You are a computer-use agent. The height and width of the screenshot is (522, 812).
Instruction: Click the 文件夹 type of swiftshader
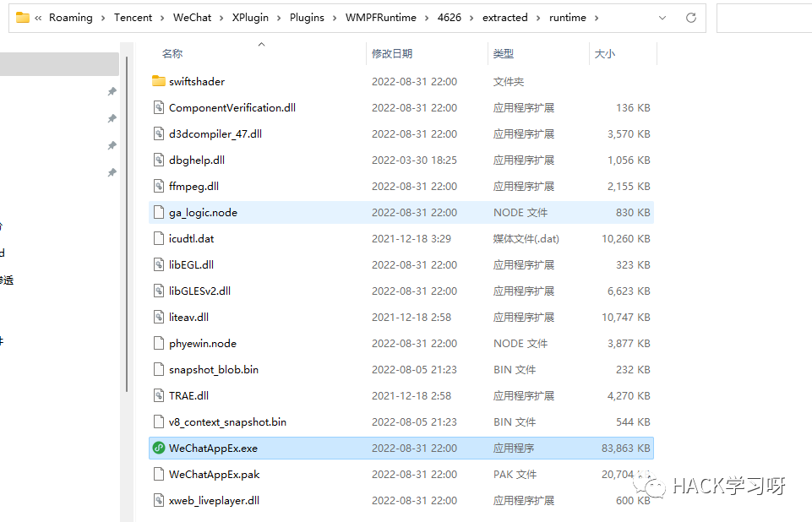(509, 81)
